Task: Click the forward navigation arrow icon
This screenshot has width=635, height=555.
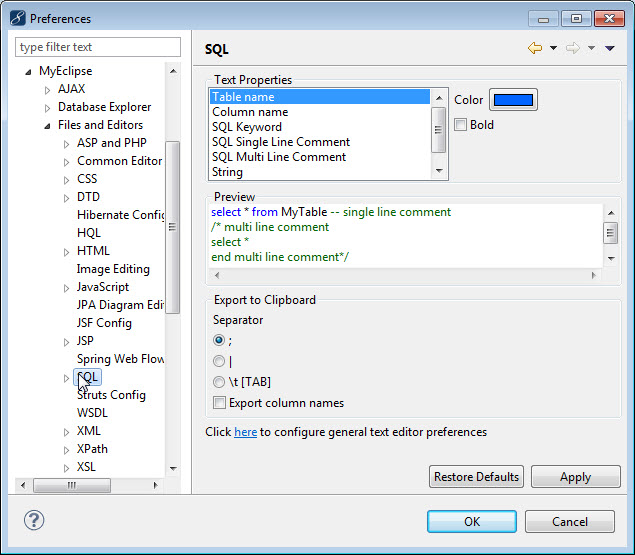Action: click(x=573, y=48)
